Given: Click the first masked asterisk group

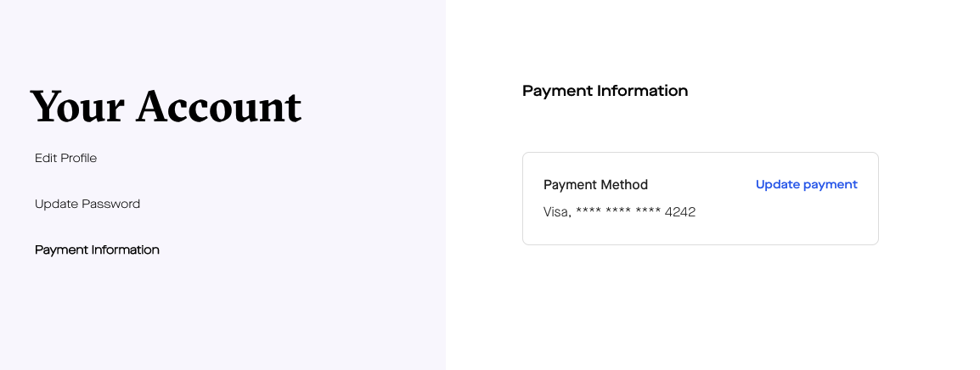Looking at the screenshot, I should point(589,212).
